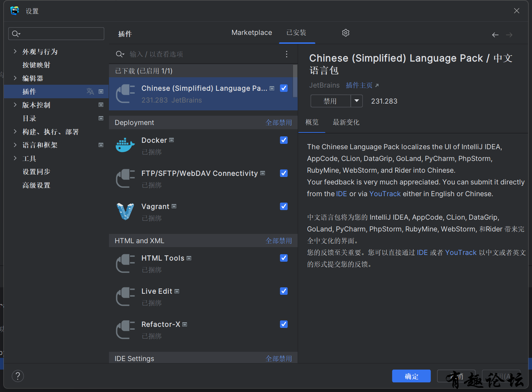Click the small marker next to Docker name
This screenshot has height=392, width=532.
[172, 140]
